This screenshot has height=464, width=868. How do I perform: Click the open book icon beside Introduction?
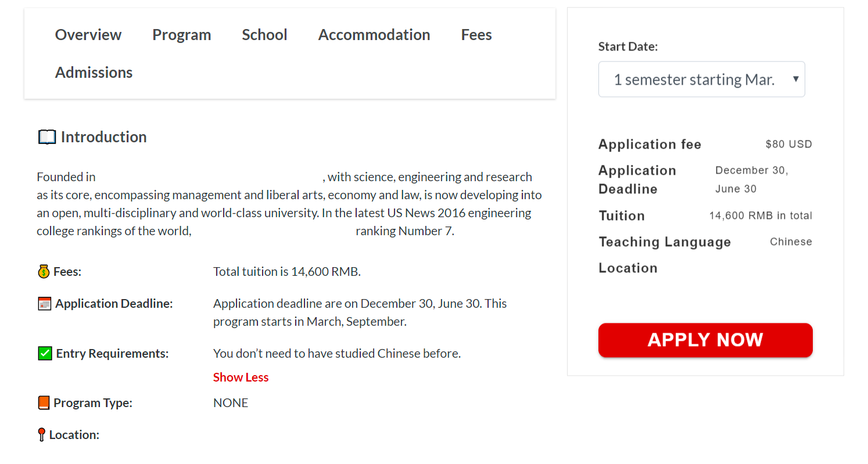click(x=46, y=138)
